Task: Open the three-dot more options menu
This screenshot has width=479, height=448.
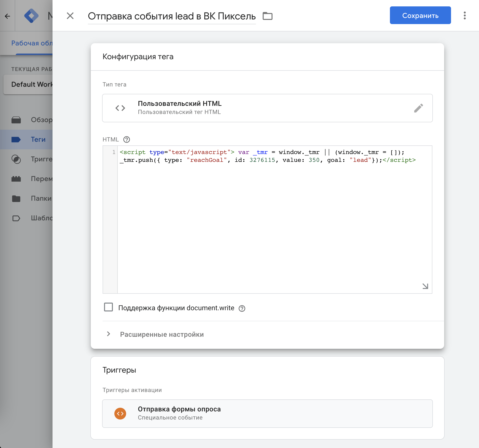Action: [465, 15]
